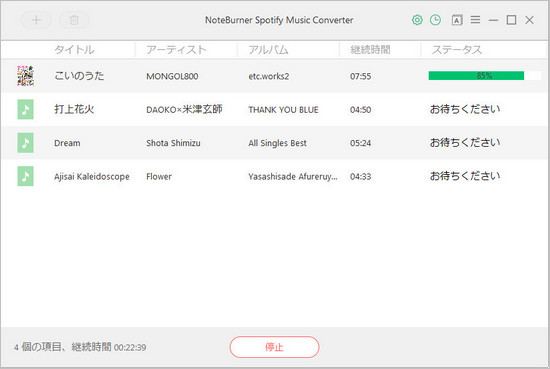Click duration 04:33
The height and width of the screenshot is (369, 550).
pyautogui.click(x=361, y=176)
